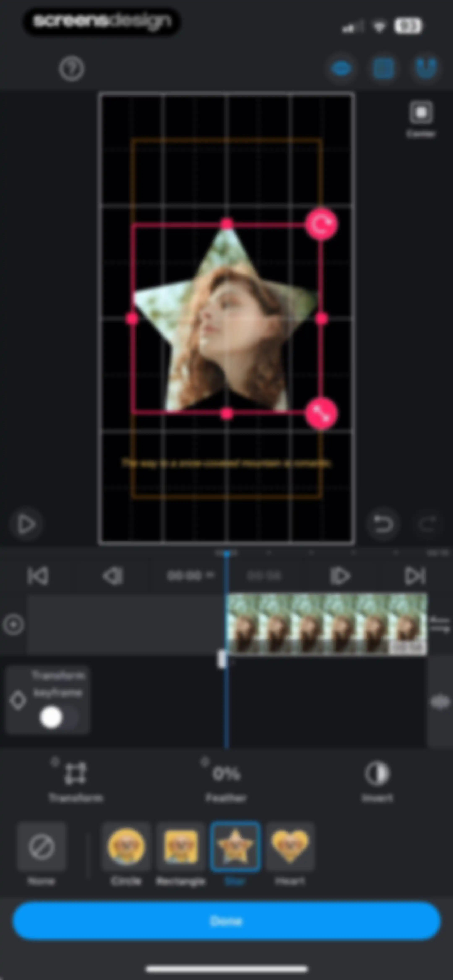Viewport: 453px width, 980px height.
Task: Redo the last undone action
Action: [427, 524]
